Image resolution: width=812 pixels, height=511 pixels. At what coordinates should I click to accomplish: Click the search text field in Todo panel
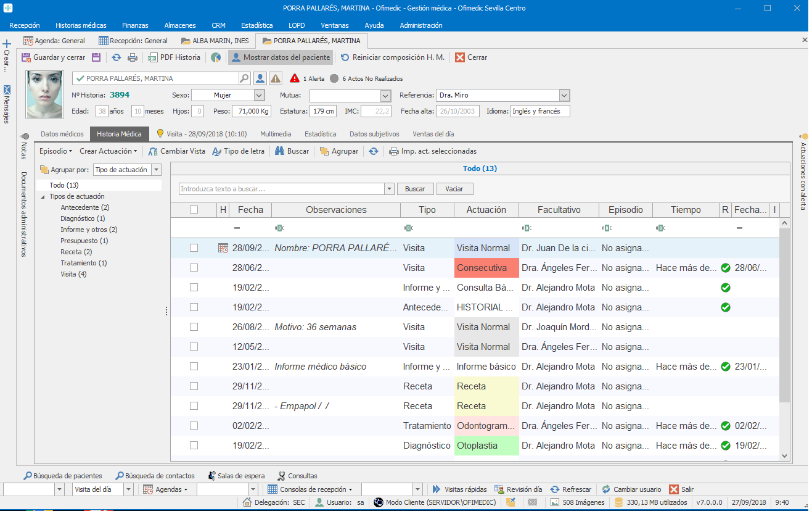pos(281,189)
